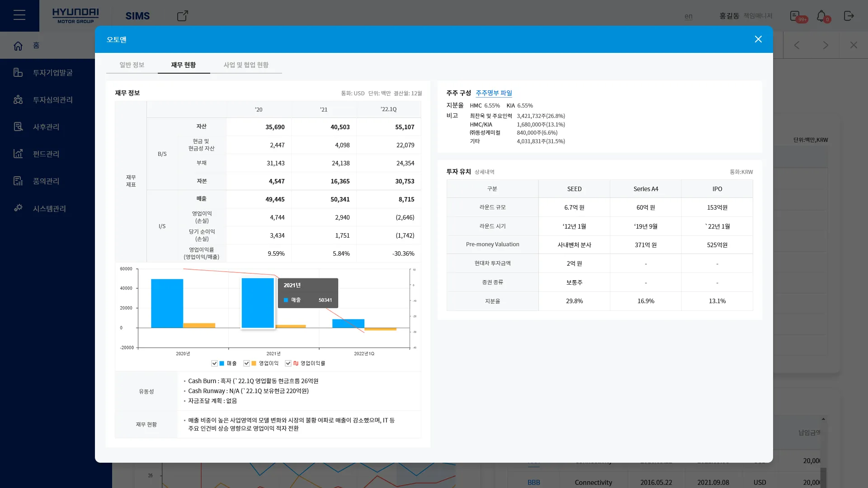Click the Series A4 column header
The height and width of the screenshot is (488, 868).
point(646,189)
